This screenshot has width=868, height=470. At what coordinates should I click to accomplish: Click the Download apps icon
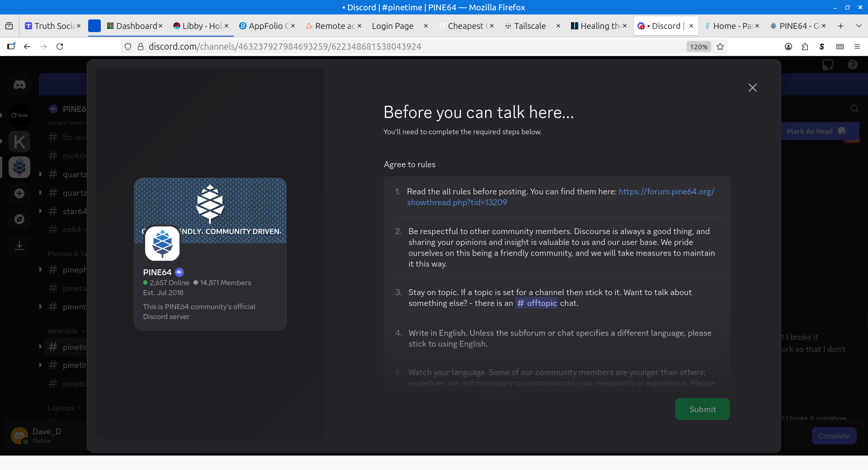click(19, 245)
